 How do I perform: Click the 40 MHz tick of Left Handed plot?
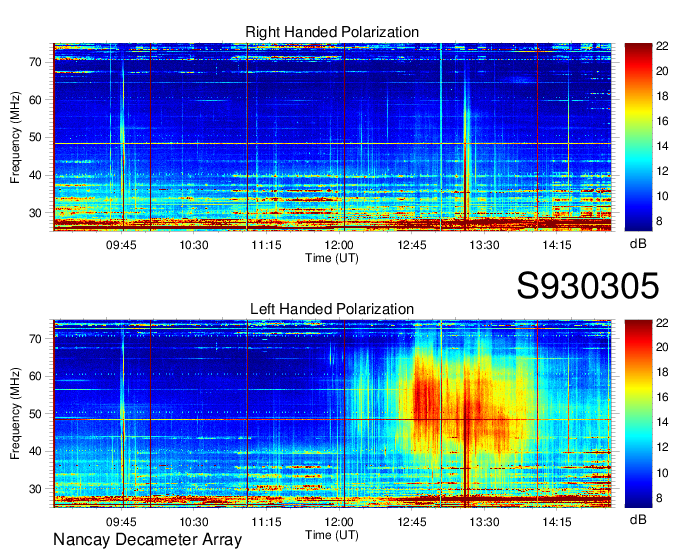36,452
